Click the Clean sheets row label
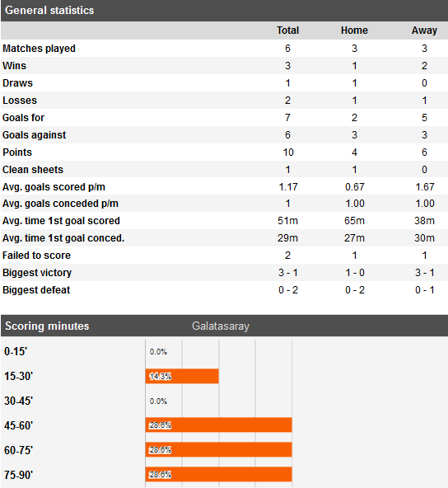This screenshot has width=448, height=488. (x=33, y=170)
